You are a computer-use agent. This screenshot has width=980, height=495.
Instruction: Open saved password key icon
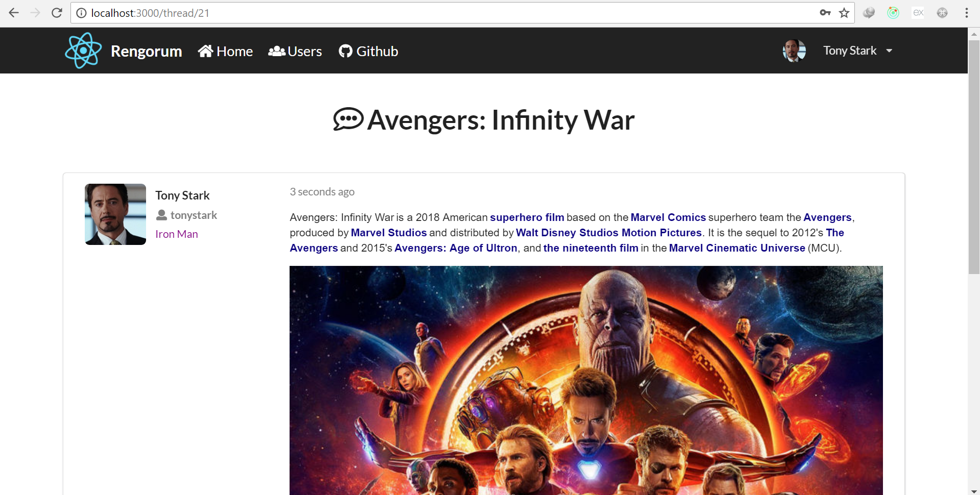click(x=825, y=13)
